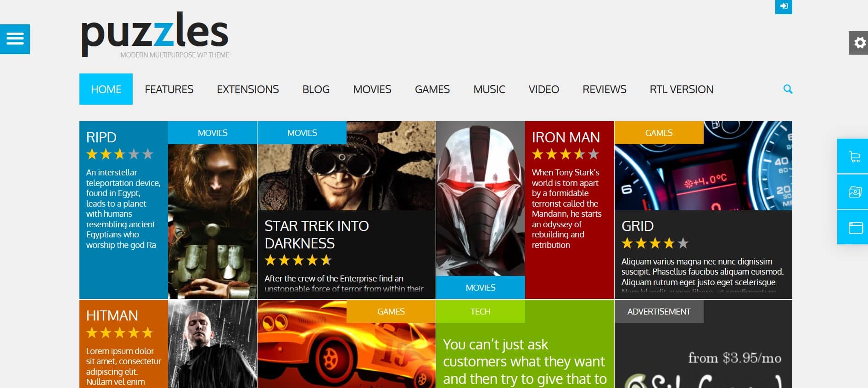Go to the BLOG page
The width and height of the screenshot is (868, 388).
(316, 89)
